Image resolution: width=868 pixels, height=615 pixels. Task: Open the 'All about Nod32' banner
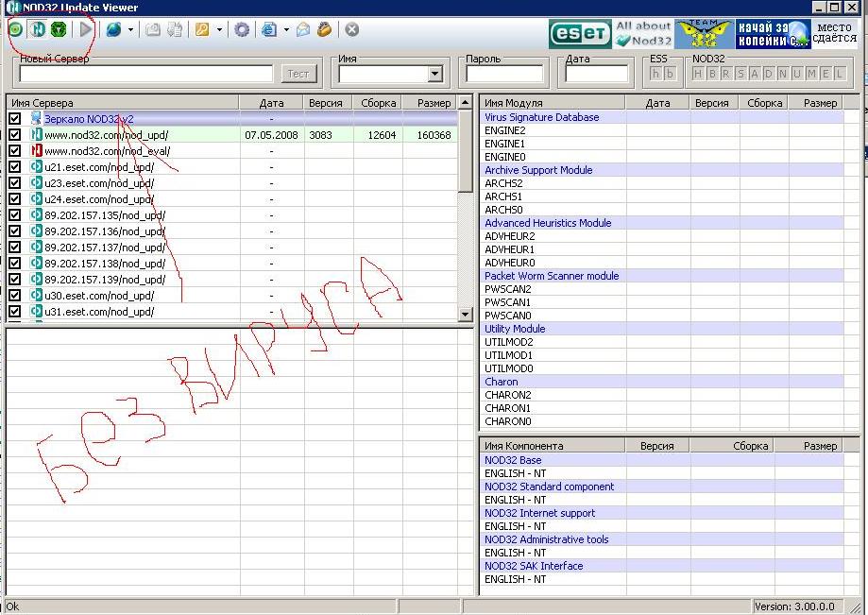643,34
